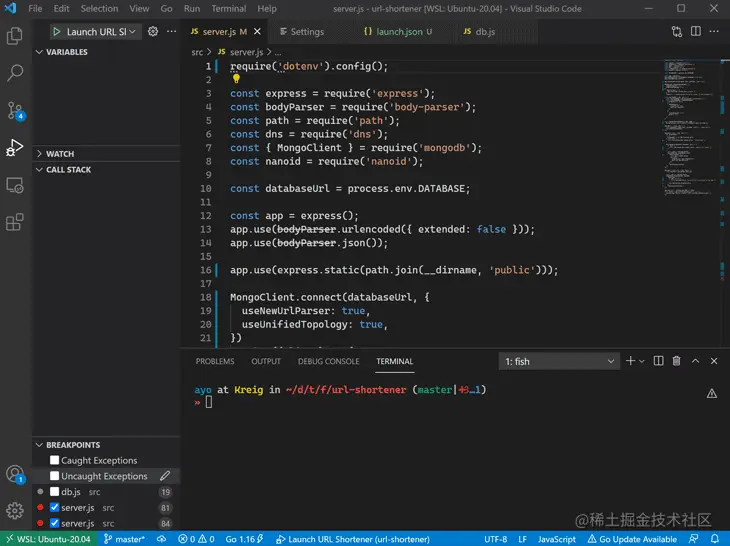Screen dimensions: 730x546
Task: Open notifications bell in status bar
Action: tap(715, 539)
